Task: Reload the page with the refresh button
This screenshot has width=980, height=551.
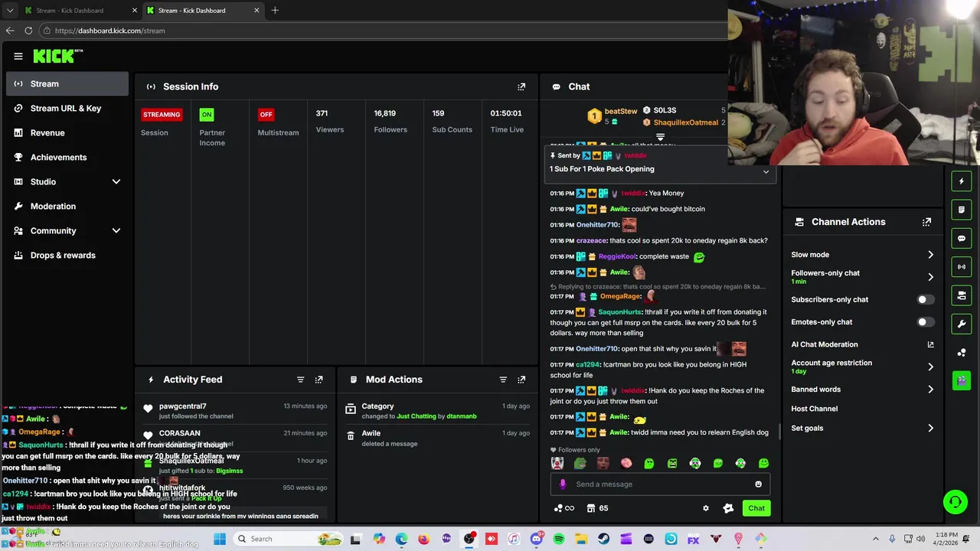Action: pos(28,31)
